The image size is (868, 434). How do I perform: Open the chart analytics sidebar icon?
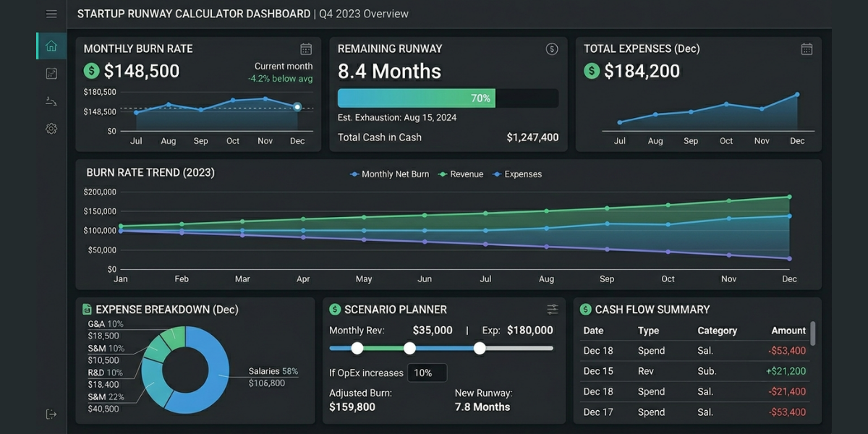(x=51, y=73)
